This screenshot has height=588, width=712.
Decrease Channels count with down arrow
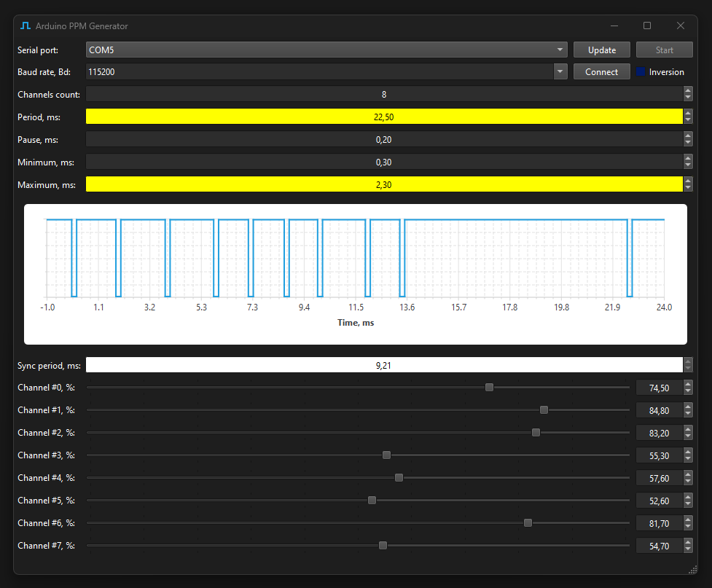click(688, 98)
